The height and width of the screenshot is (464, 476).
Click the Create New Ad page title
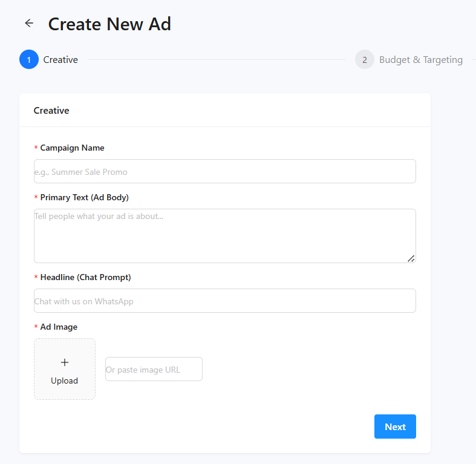coord(109,24)
